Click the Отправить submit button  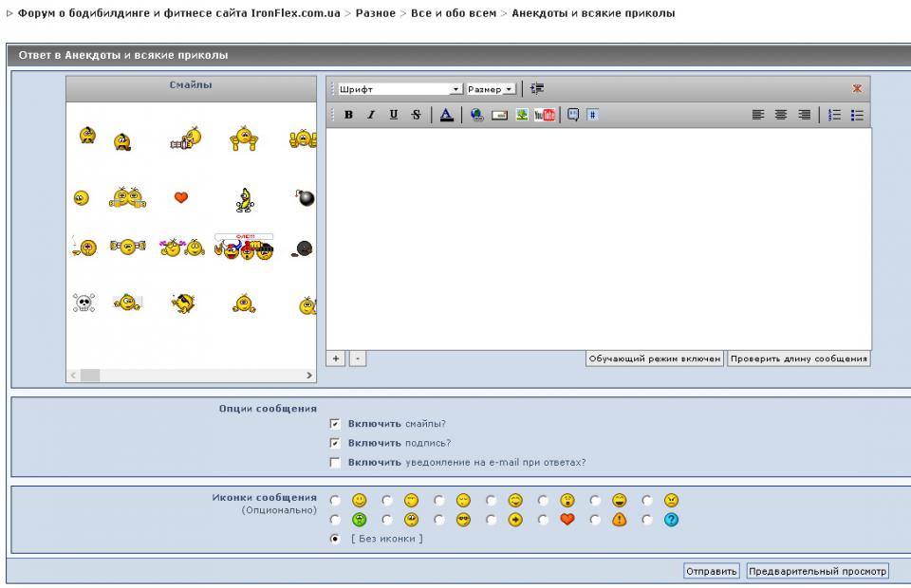click(x=711, y=571)
